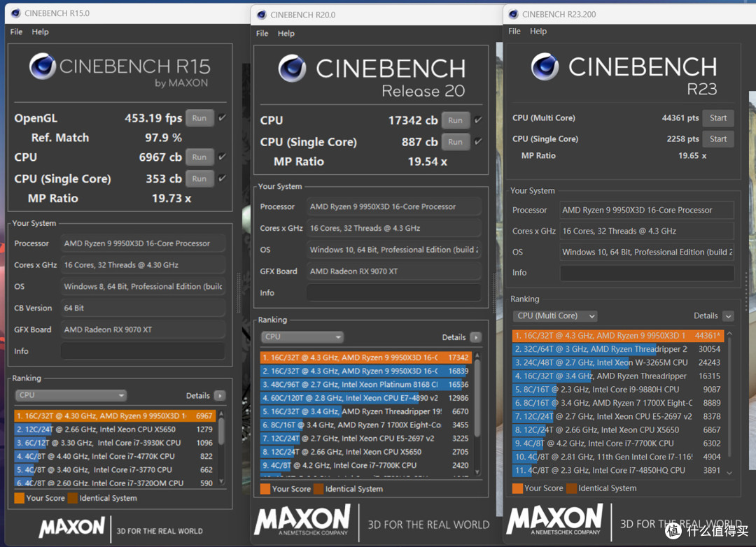The width and height of the screenshot is (756, 547).
Task: Select R20 row AMD Ryzen 7 1700X
Action: (x=365, y=425)
